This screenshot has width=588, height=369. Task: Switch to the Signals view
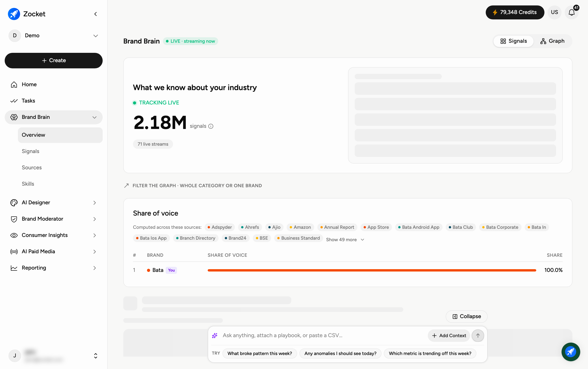(514, 41)
